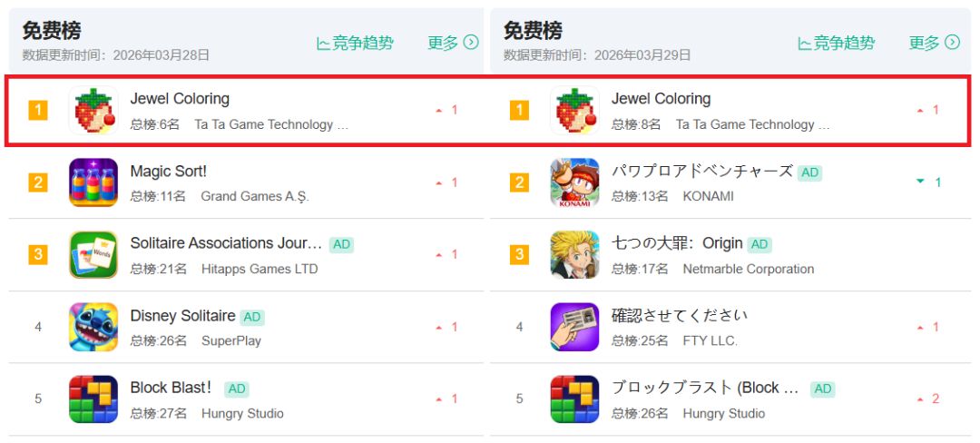Open Jewel Coloring icon in left list
Image resolution: width=980 pixels, height=443 pixels.
pos(93,111)
